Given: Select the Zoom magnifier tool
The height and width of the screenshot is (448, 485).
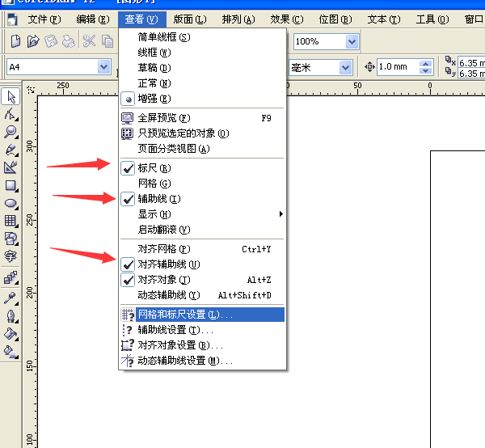Looking at the screenshot, I should 11,132.
